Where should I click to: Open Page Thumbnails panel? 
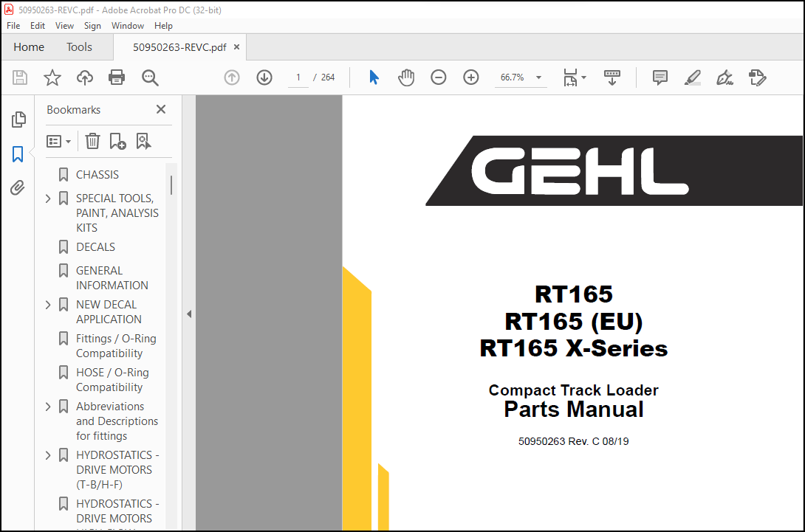point(18,119)
